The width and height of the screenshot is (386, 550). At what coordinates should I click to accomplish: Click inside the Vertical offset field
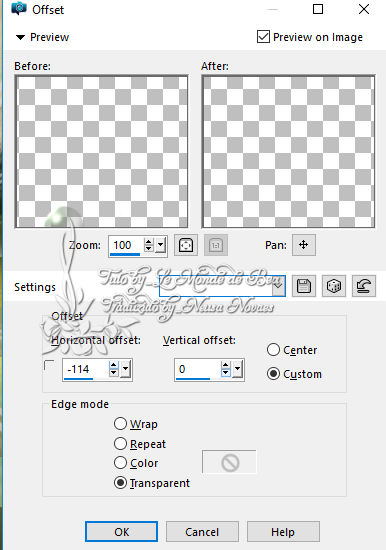pyautogui.click(x=198, y=369)
